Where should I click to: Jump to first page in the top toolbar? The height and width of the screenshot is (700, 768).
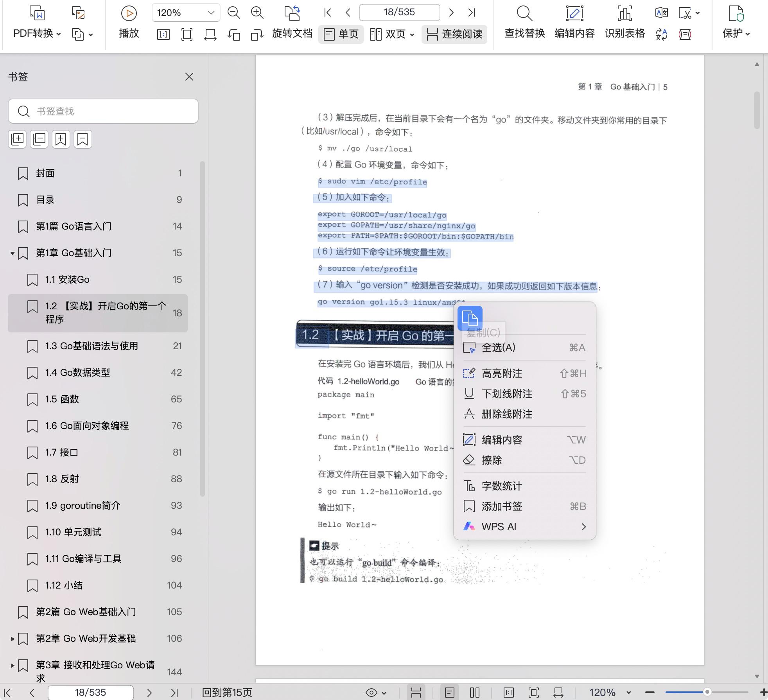tap(328, 13)
